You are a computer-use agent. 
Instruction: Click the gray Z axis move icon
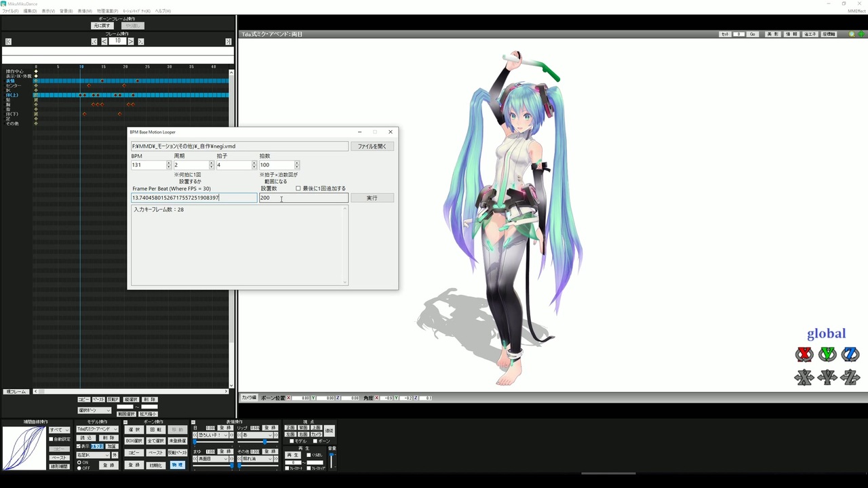[x=850, y=377]
